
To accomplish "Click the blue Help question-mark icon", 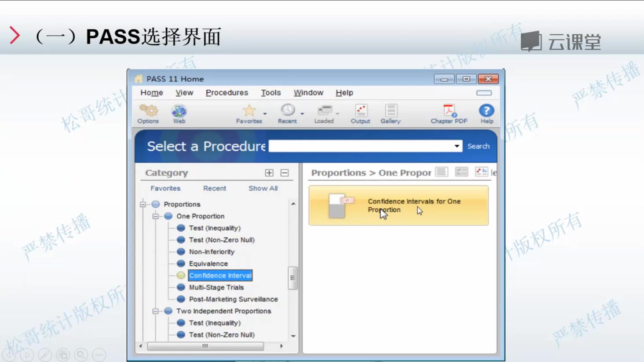I will coord(487,110).
